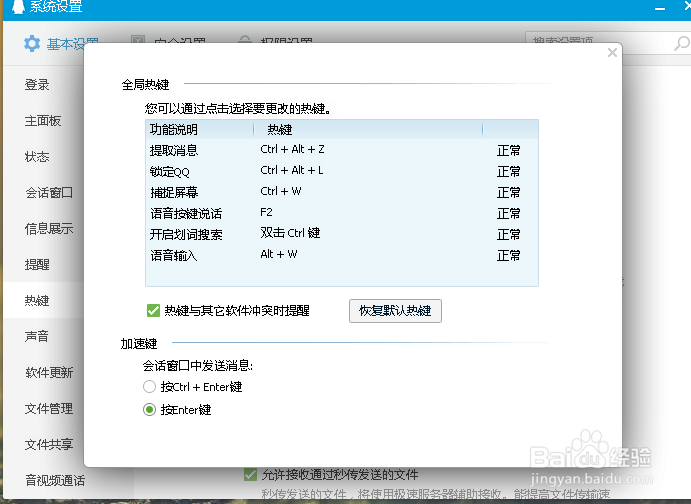This screenshot has height=504, width=691.
Task: Toggle 允许接收通过秒传发送的文件 checkbox
Action: click(250, 474)
